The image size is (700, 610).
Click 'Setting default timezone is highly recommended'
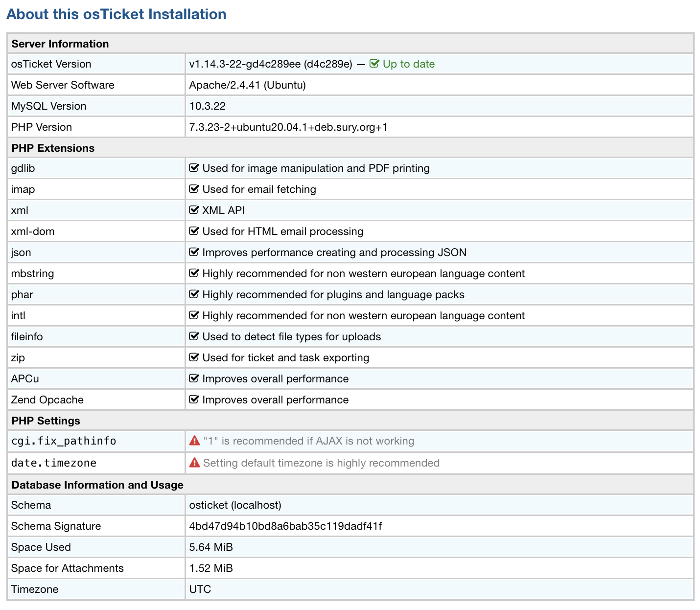(x=322, y=463)
